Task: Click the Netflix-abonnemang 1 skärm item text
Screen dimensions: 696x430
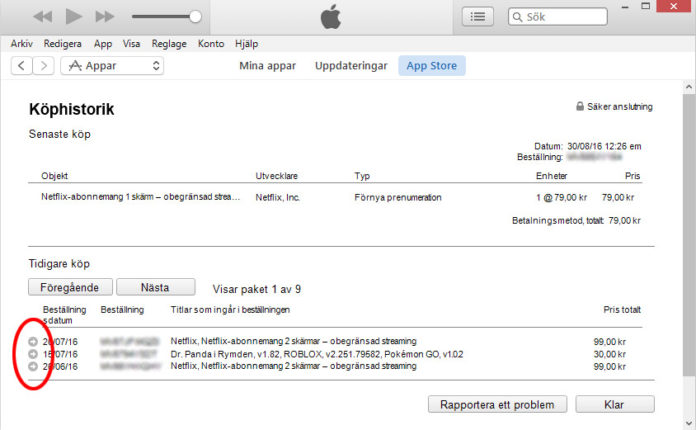Action: click(141, 197)
